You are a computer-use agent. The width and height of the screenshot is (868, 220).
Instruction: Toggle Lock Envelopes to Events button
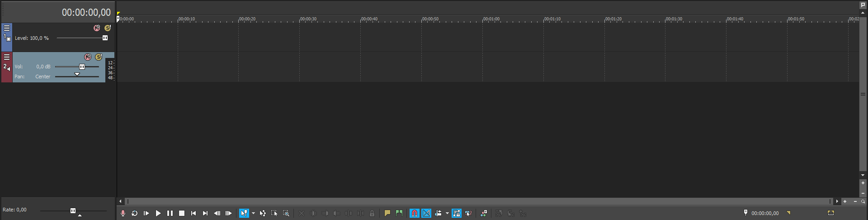[457, 213]
